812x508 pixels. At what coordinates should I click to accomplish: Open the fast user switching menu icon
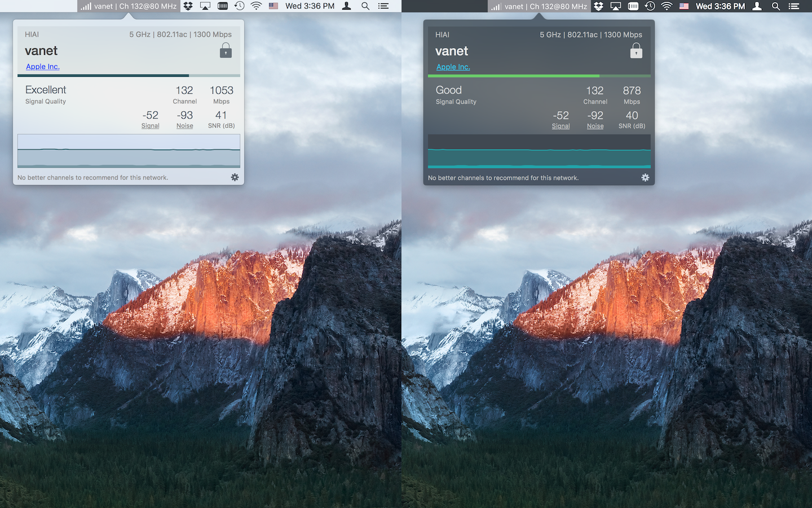(x=346, y=6)
